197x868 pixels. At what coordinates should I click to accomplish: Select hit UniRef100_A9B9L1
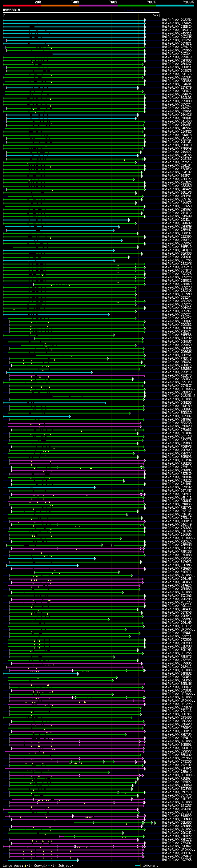(x=177, y=494)
